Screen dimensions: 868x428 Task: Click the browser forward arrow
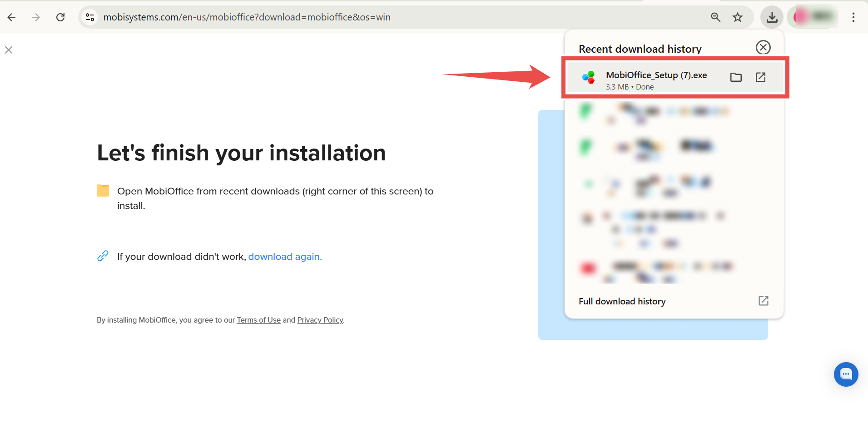click(x=36, y=17)
